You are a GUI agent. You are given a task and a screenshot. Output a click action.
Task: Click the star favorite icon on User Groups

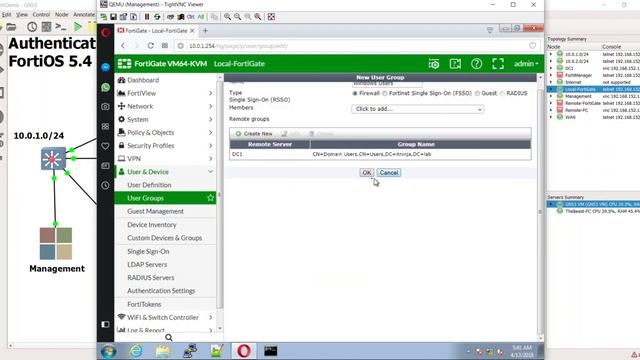pos(210,198)
